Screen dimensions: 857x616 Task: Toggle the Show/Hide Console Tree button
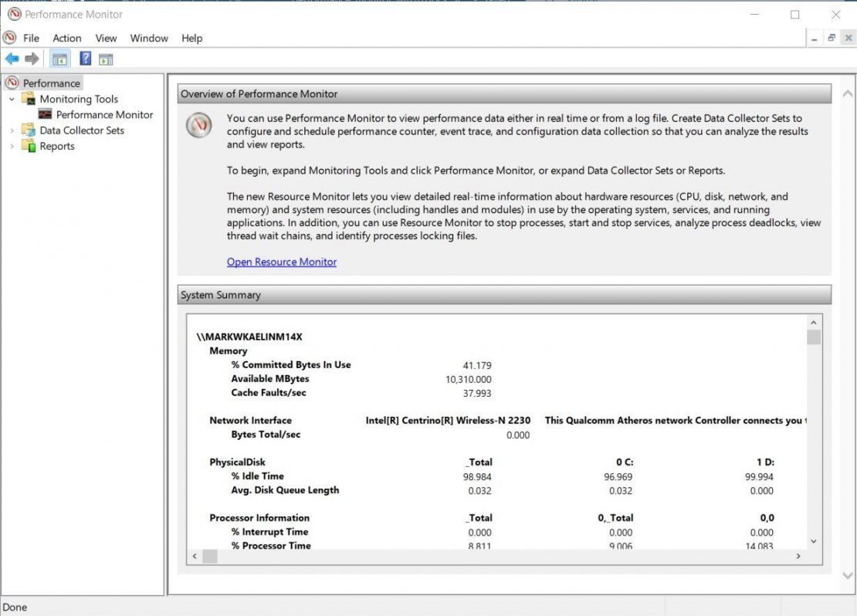point(59,59)
